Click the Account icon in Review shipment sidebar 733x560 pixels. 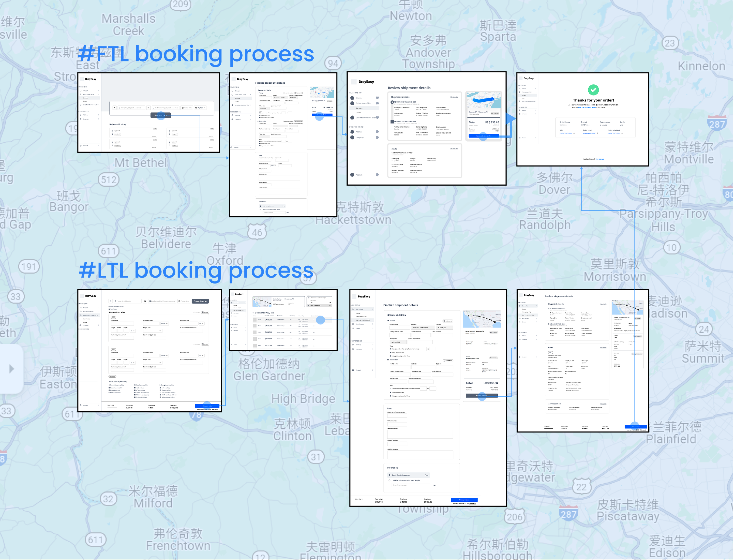(352, 175)
